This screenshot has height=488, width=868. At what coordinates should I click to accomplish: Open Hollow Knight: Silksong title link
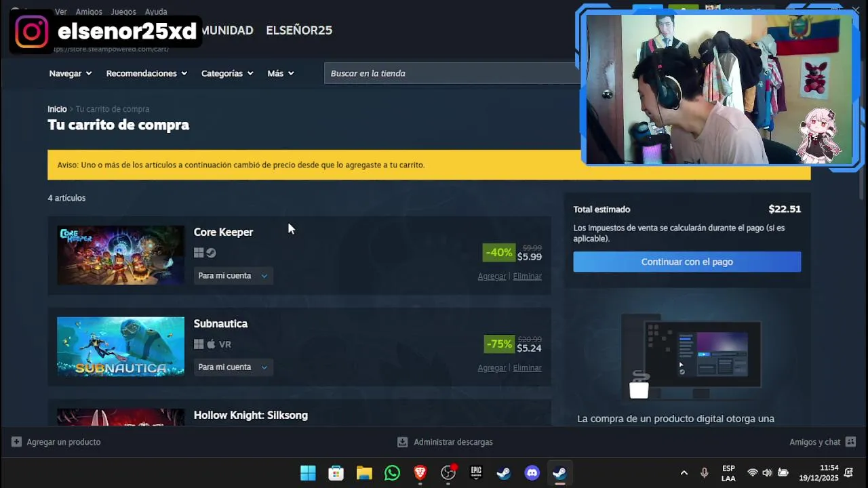tap(250, 415)
